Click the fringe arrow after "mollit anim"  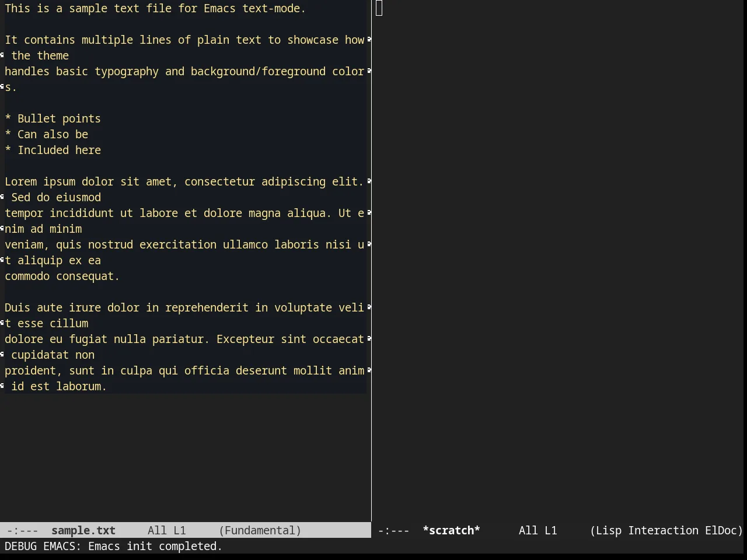(x=369, y=370)
